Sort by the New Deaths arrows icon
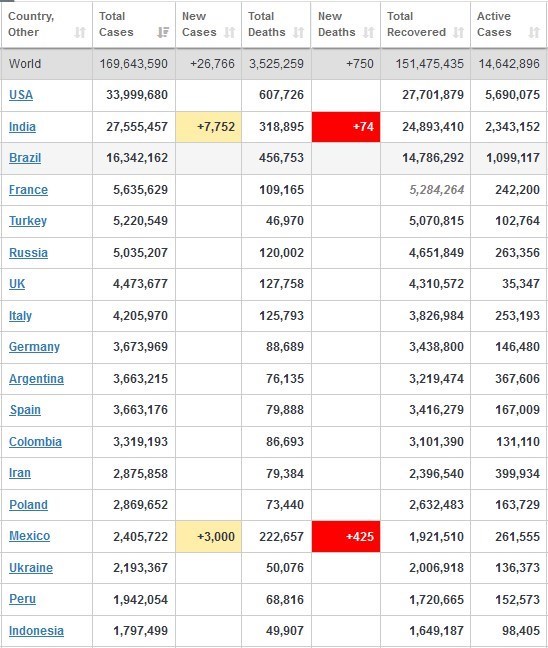The width and height of the screenshot is (548, 648). (x=368, y=32)
